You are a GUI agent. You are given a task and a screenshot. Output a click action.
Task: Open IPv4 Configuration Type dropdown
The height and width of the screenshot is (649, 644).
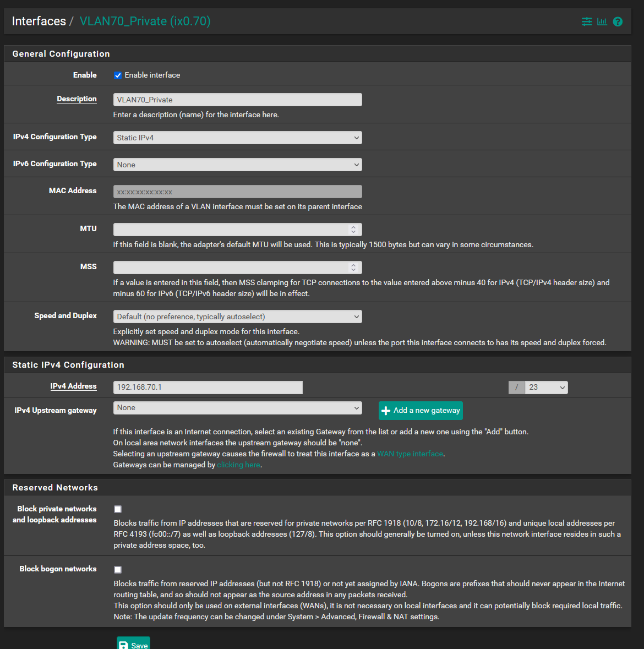pos(238,138)
